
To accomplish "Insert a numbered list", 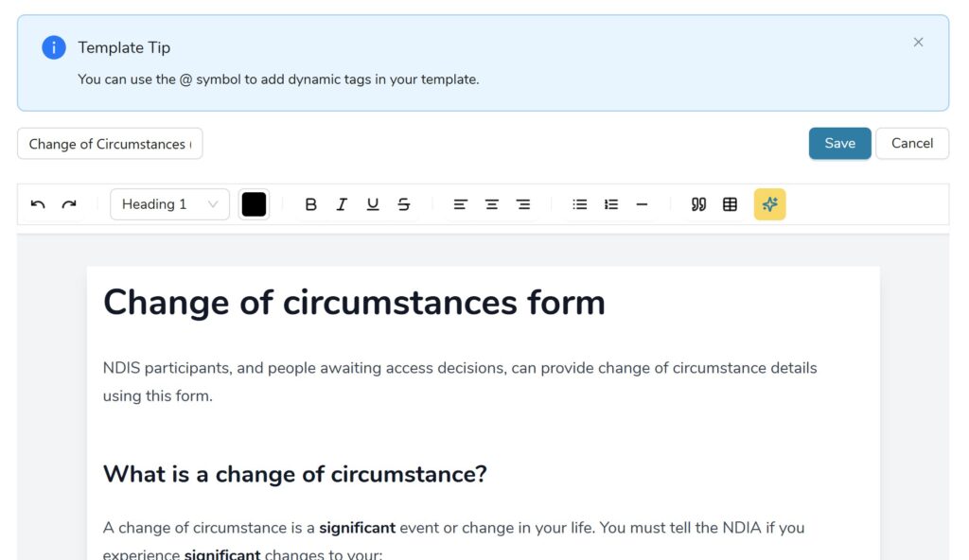I will tap(611, 204).
